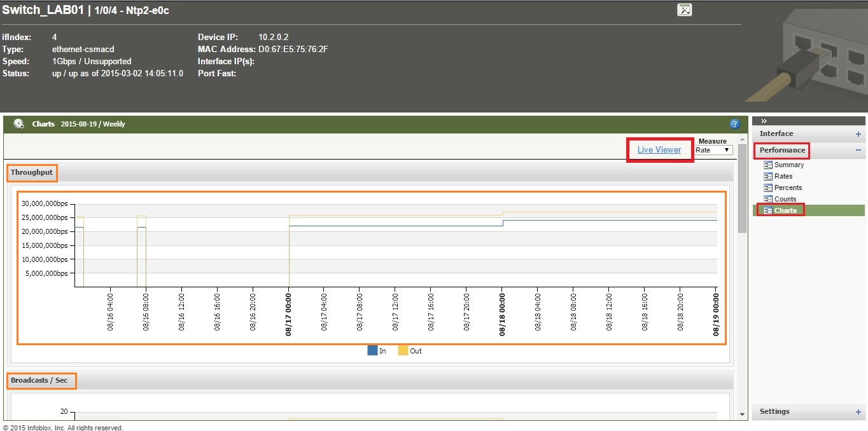Click the double-arrow collapse sidebar icon
The image size is (868, 431).
coord(764,121)
